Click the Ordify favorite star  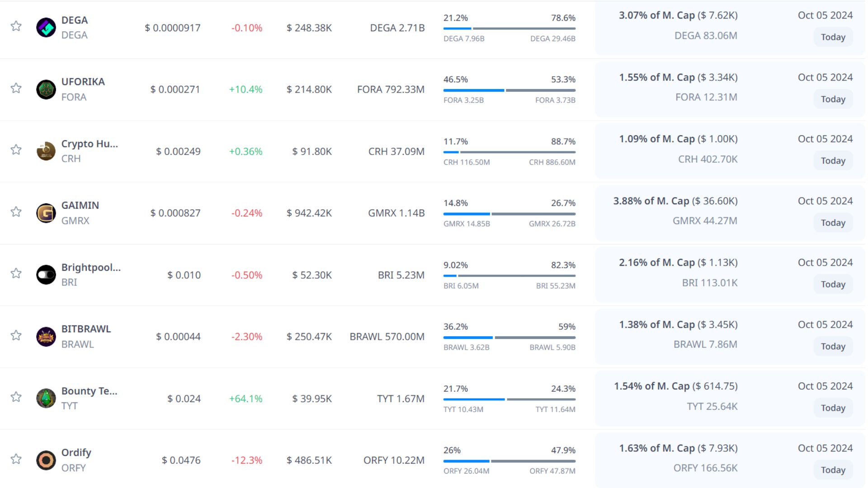coord(16,459)
